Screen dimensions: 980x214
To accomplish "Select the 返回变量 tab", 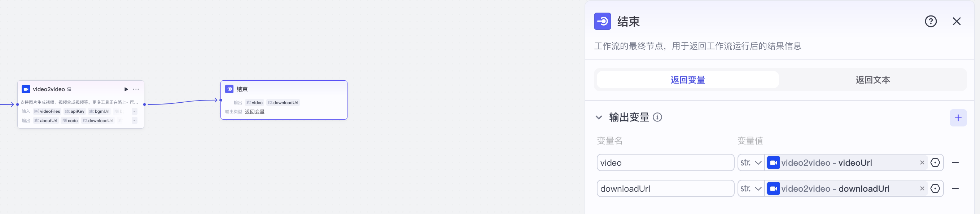I will point(688,80).
